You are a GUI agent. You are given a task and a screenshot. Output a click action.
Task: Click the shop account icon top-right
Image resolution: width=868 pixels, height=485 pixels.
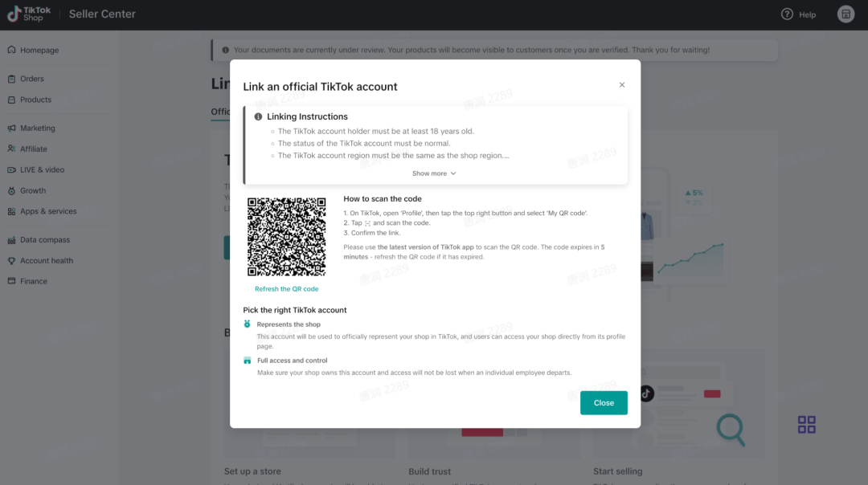(x=845, y=14)
